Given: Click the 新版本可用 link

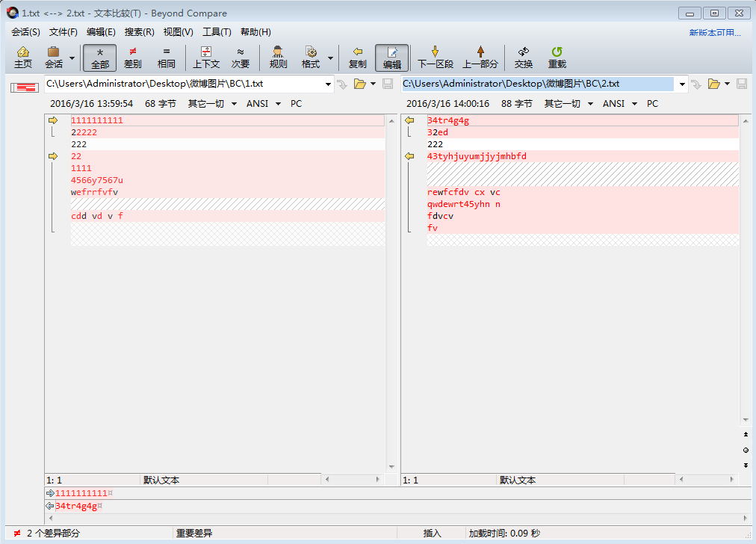Looking at the screenshot, I should coord(714,33).
